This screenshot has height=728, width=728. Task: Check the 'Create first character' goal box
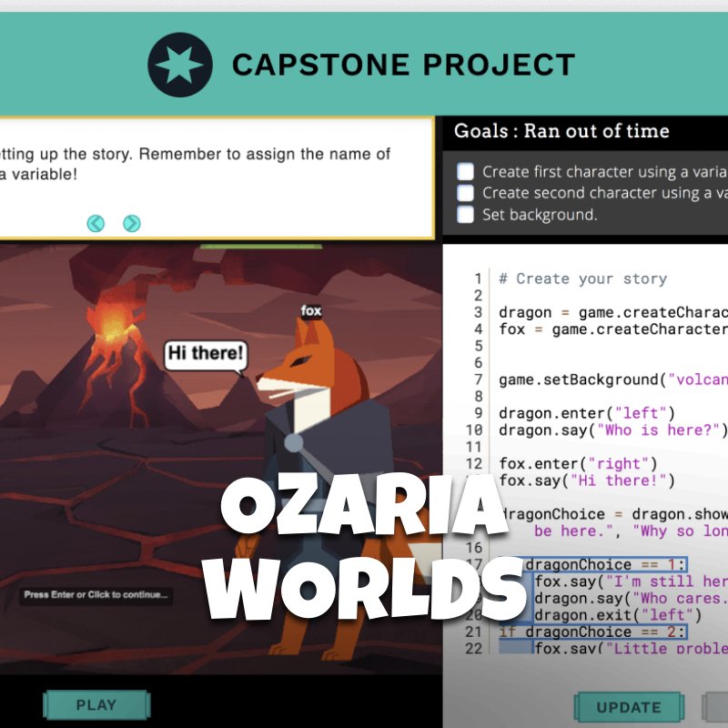tap(465, 171)
